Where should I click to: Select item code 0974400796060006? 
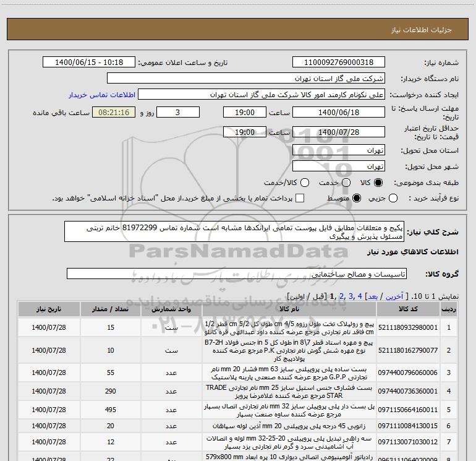click(408, 373)
